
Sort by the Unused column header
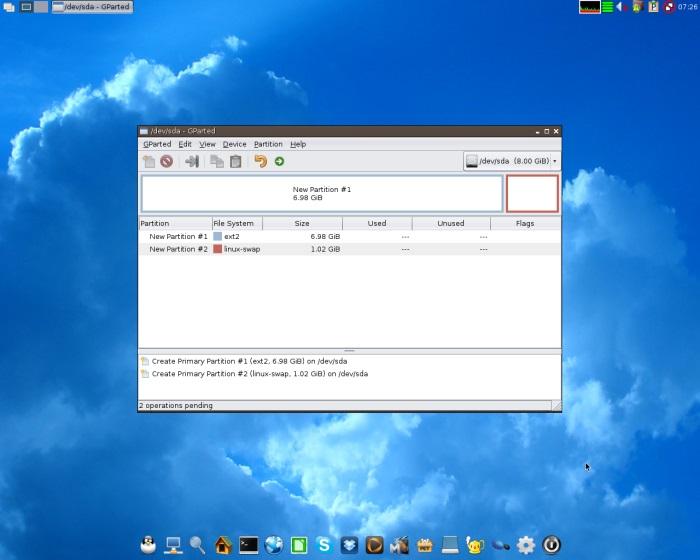[451, 223]
